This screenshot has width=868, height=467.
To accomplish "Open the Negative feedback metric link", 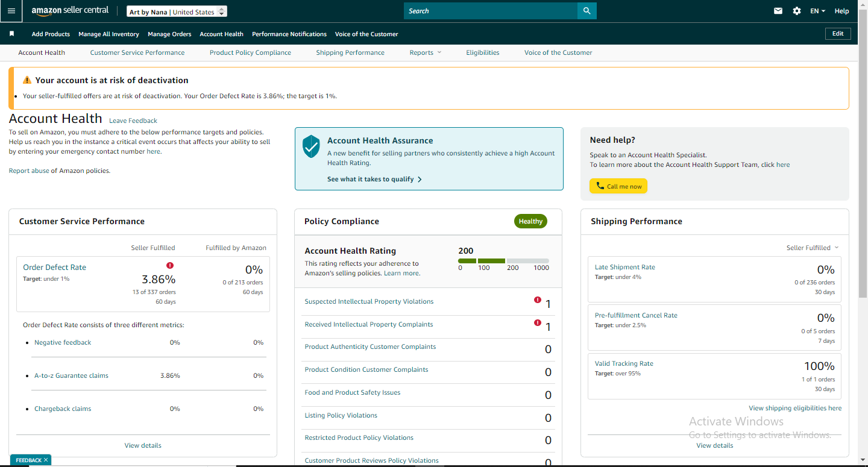I will pos(63,342).
